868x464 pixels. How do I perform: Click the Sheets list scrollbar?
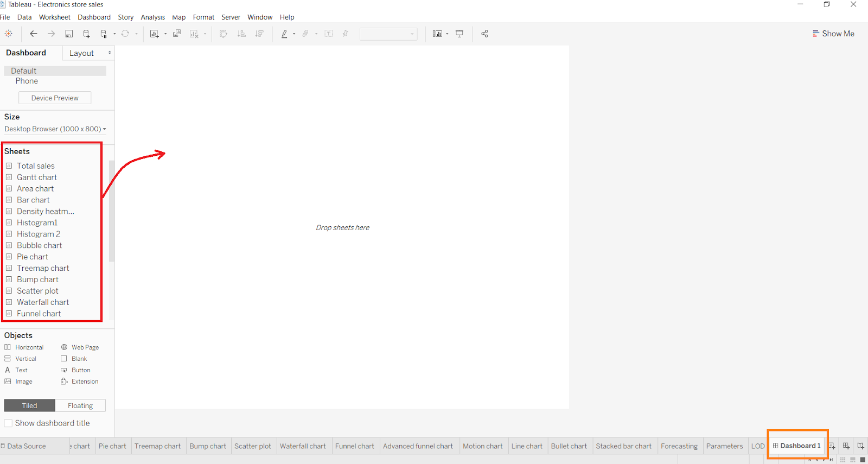[112, 211]
